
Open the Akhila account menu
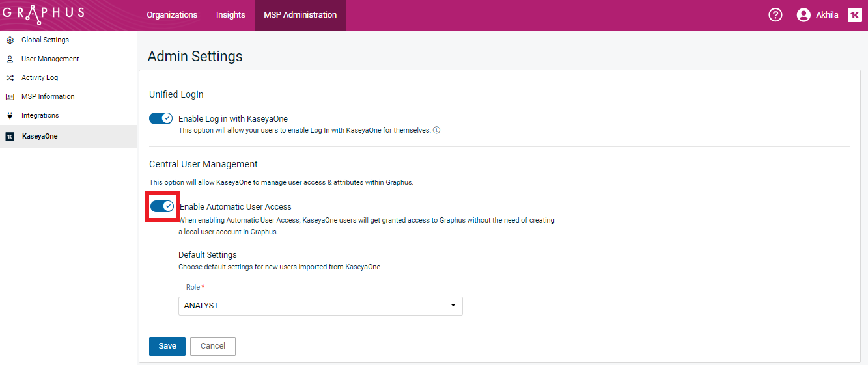(826, 15)
